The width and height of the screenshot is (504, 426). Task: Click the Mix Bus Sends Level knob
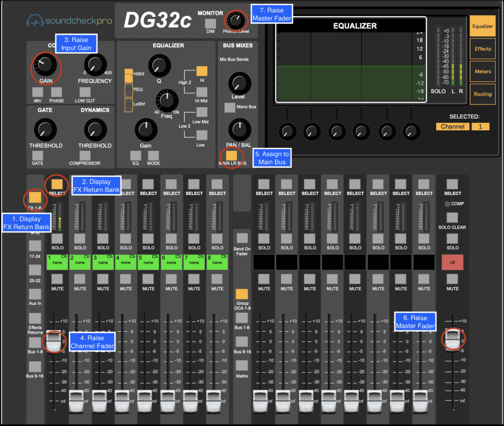[240, 83]
